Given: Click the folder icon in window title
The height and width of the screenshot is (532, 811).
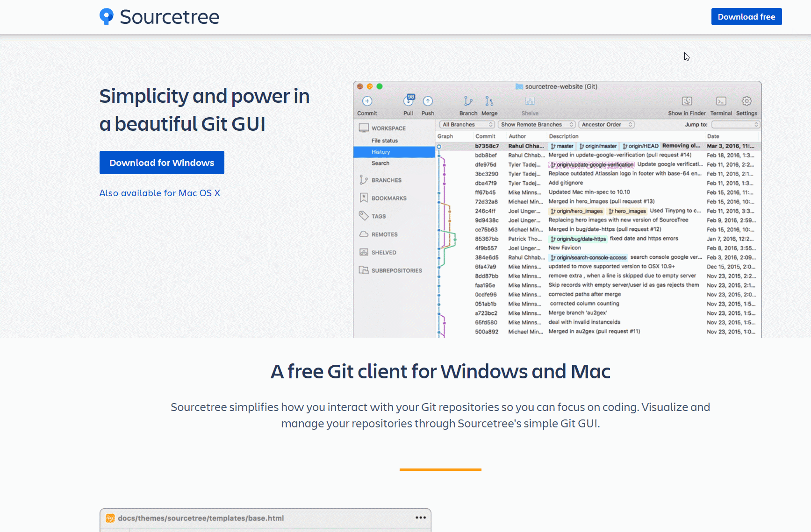Looking at the screenshot, I should coord(519,86).
